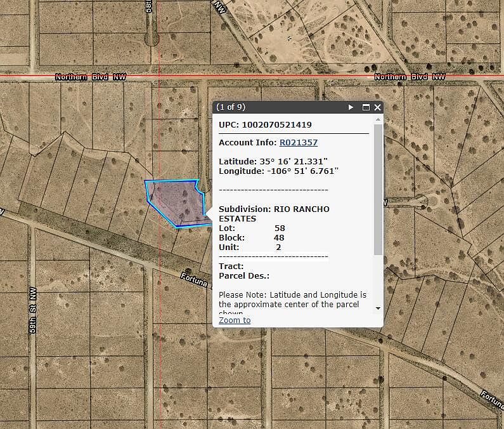The image size is (504, 429).
Task: Open account info link R021357
Action: coord(298,143)
